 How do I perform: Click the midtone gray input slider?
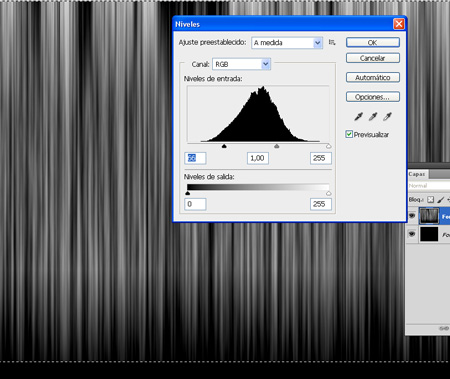pos(276,146)
